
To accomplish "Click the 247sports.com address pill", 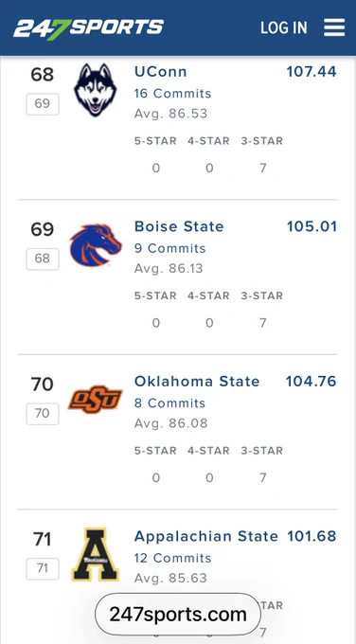I will tap(178, 615).
